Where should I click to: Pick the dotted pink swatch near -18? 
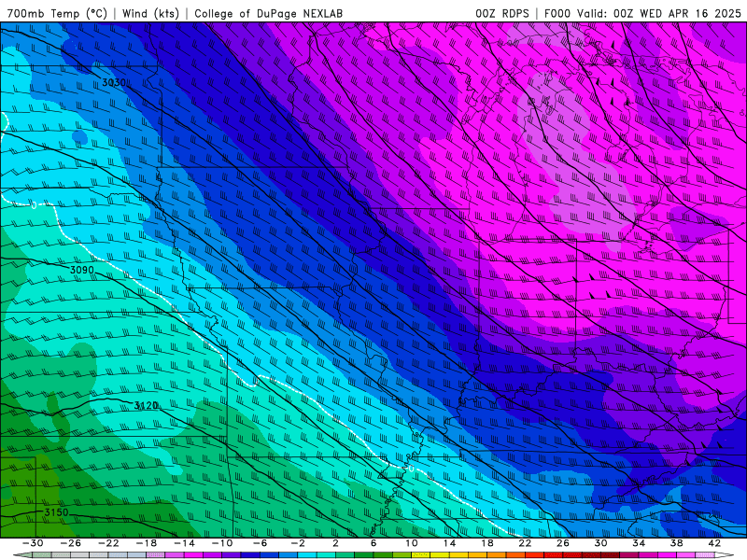coord(156,554)
